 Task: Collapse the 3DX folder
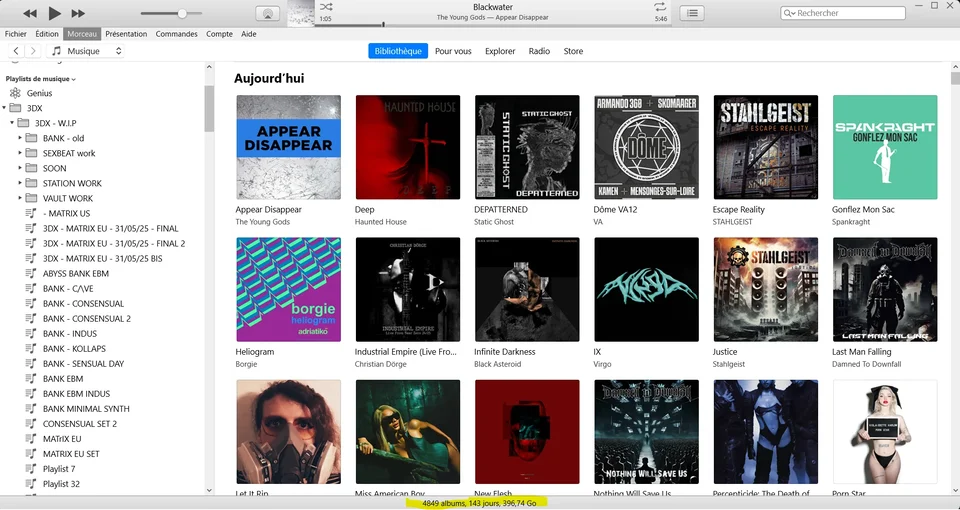pos(4,108)
